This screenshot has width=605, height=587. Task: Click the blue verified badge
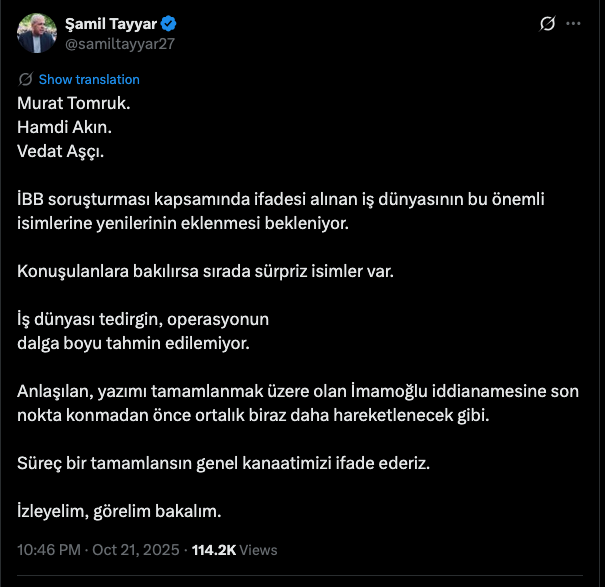(152, 25)
